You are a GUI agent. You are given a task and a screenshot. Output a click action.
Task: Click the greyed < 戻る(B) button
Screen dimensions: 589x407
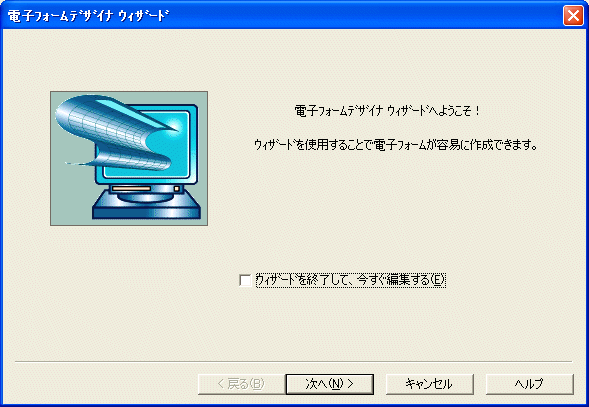coord(242,384)
